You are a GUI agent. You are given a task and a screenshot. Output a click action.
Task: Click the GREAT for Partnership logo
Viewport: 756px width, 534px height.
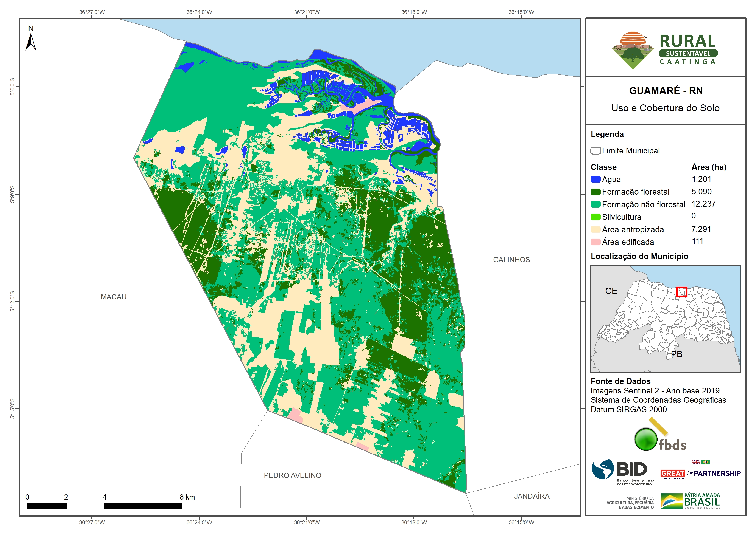(700, 474)
